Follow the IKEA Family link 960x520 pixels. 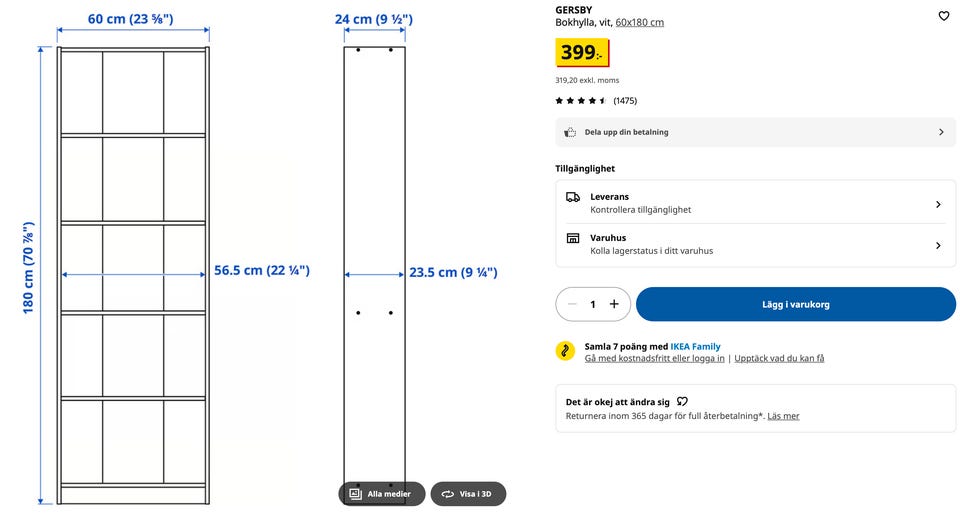695,347
